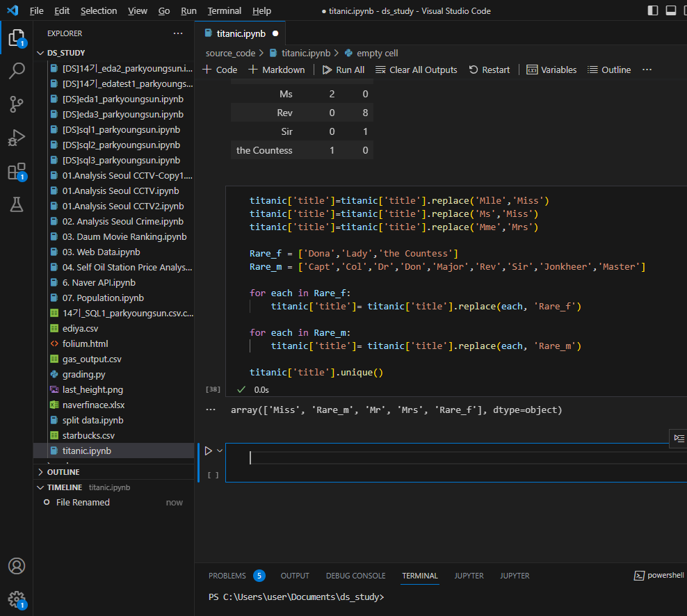Click Clear All Outputs
The image size is (687, 616).
pos(417,70)
